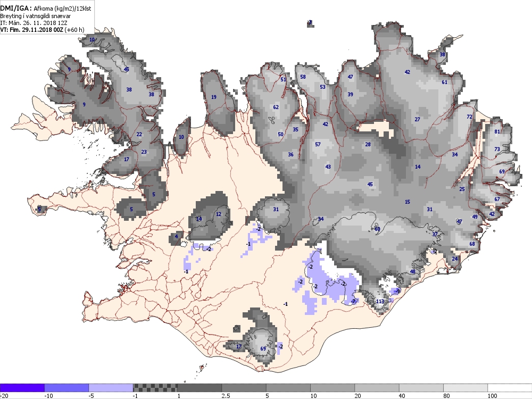Click the '19' value on the northwest peninsula
Image resolution: width=532 pixels, height=399 pixels.
tap(214, 97)
